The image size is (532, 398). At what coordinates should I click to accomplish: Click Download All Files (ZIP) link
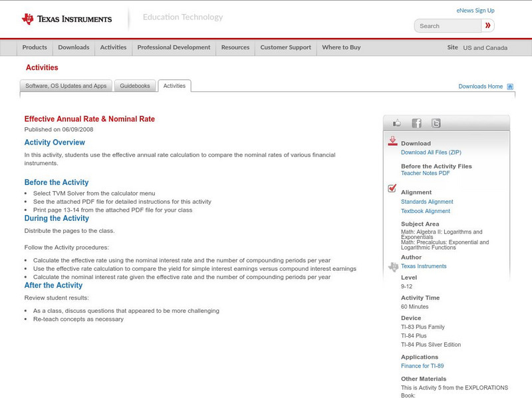click(431, 152)
